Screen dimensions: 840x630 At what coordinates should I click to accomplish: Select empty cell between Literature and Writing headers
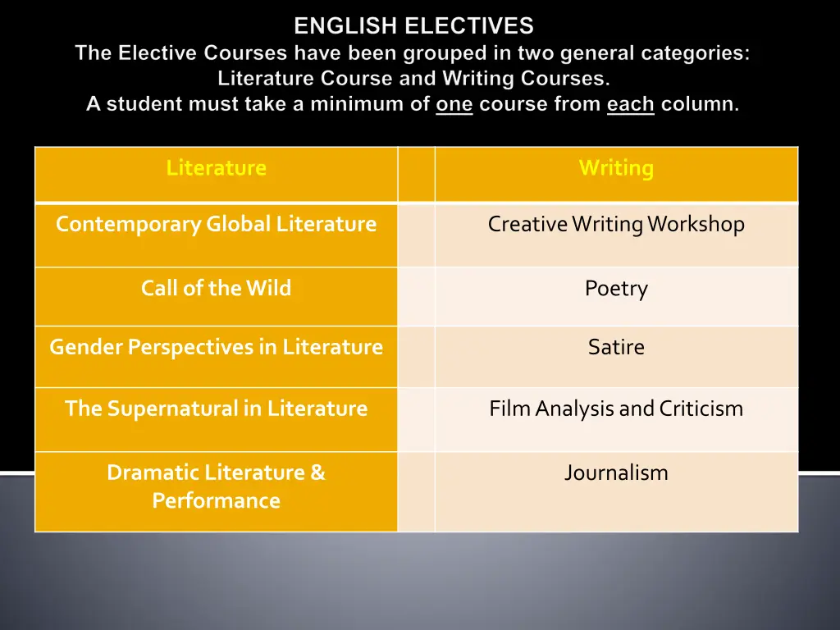tap(416, 174)
